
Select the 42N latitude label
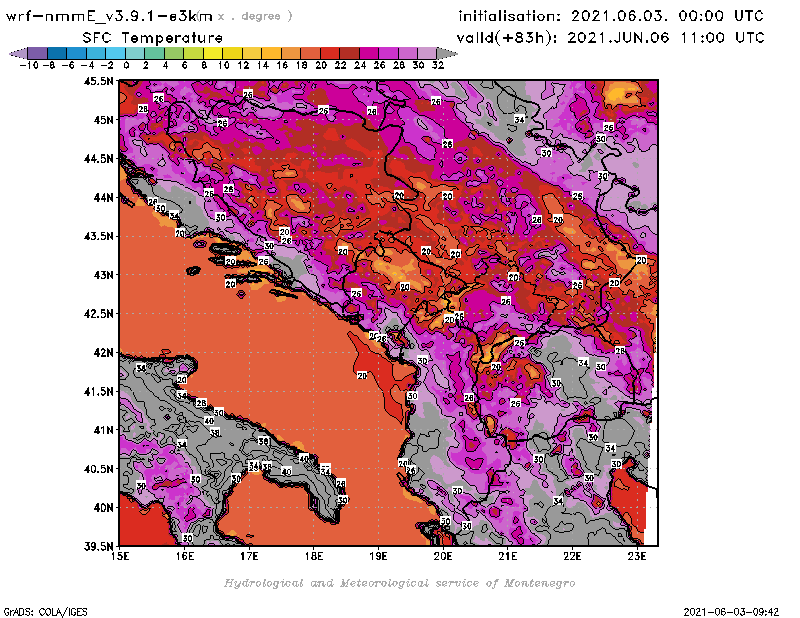(x=103, y=353)
